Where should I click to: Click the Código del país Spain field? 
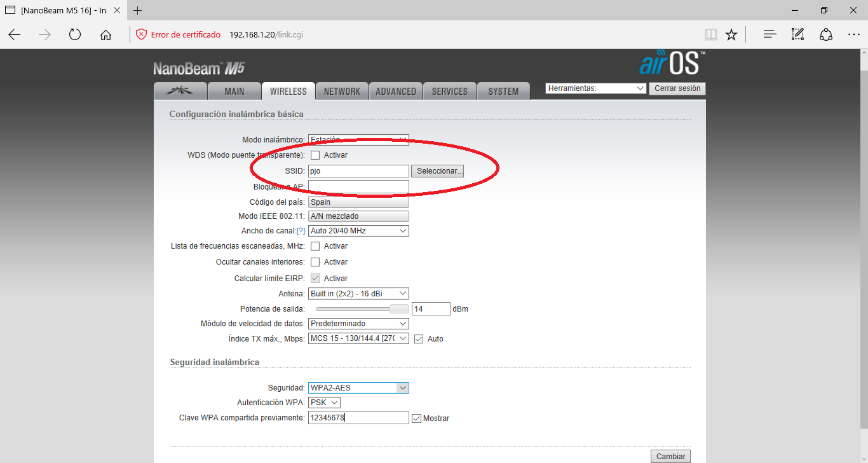click(358, 202)
